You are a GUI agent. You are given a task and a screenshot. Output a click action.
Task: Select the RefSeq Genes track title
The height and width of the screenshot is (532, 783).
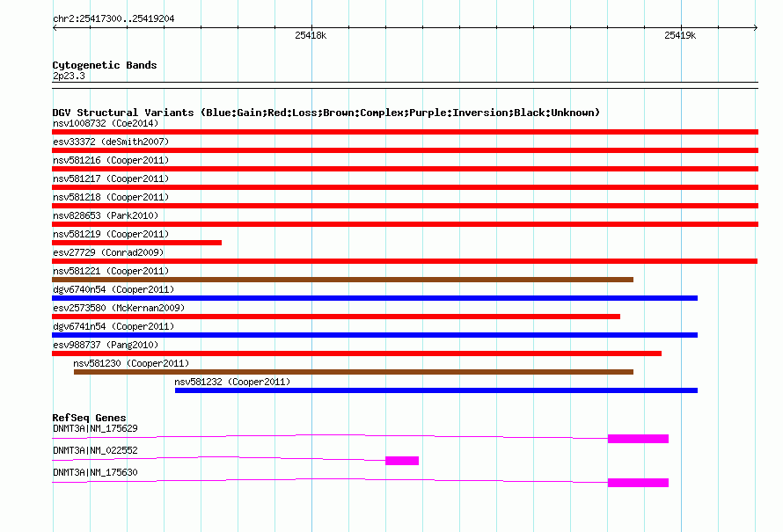[89, 418]
